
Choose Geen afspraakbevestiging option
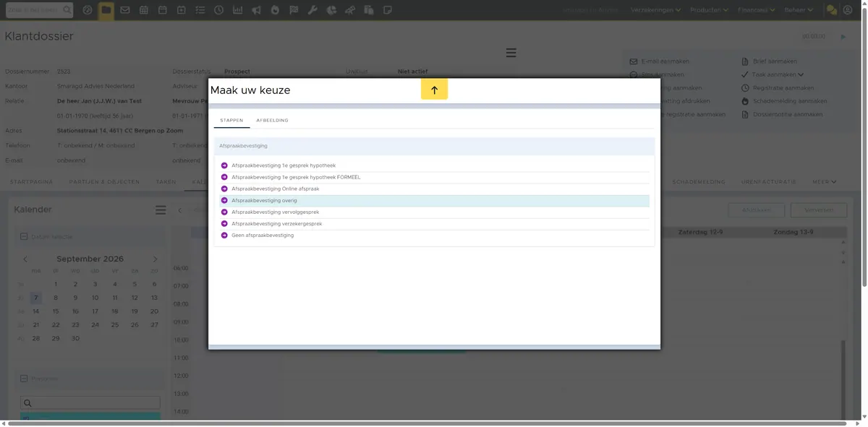435,235
